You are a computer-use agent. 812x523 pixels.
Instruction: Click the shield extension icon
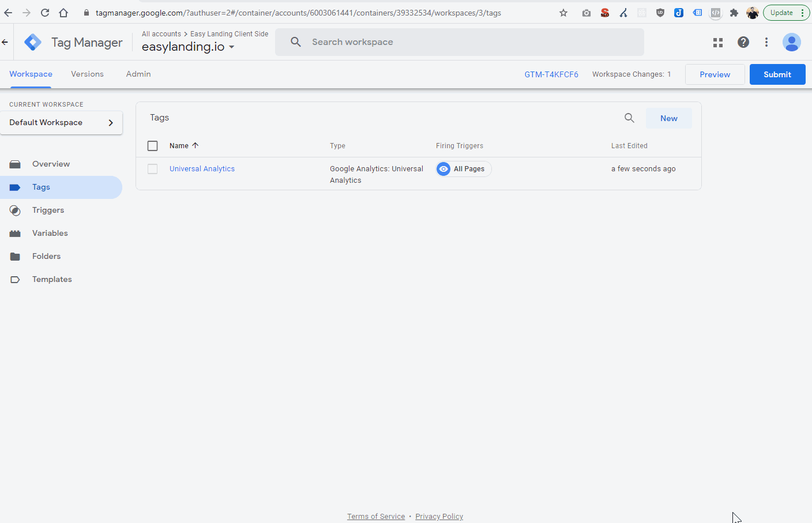(x=660, y=13)
